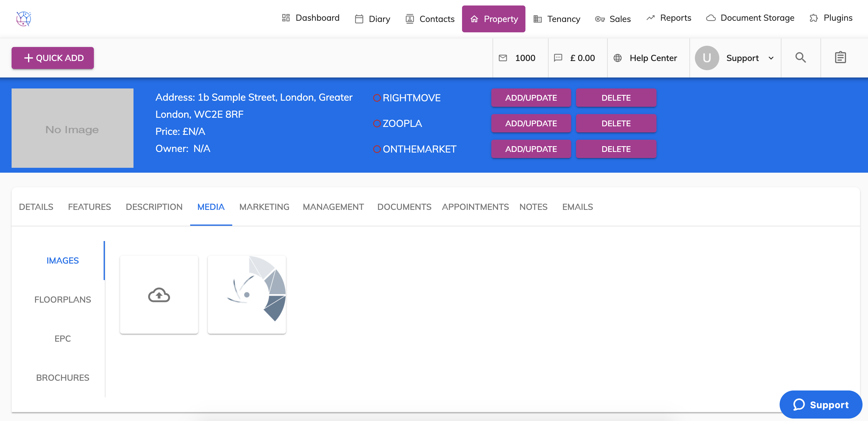Expand the Support user dropdown arrow
The width and height of the screenshot is (868, 421).
click(771, 58)
